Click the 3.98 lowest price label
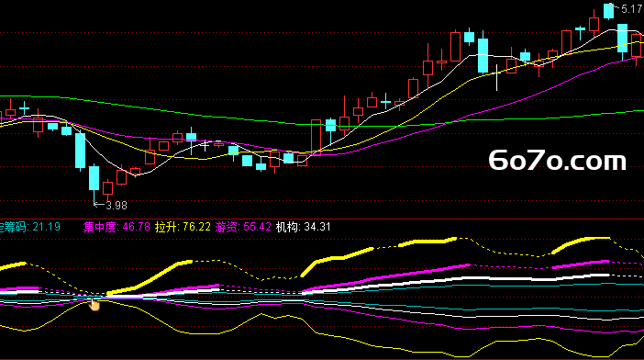This screenshot has width=644, height=360. click(x=117, y=205)
